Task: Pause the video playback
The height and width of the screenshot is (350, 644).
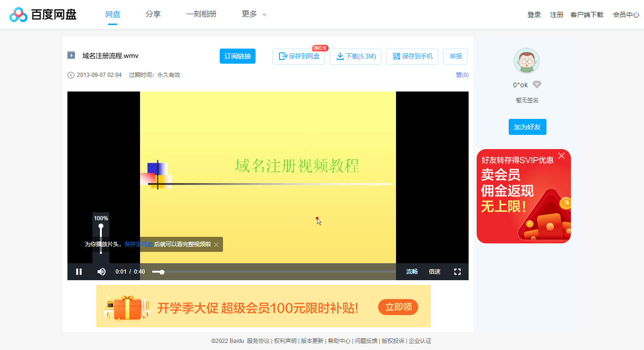Action: (79, 271)
